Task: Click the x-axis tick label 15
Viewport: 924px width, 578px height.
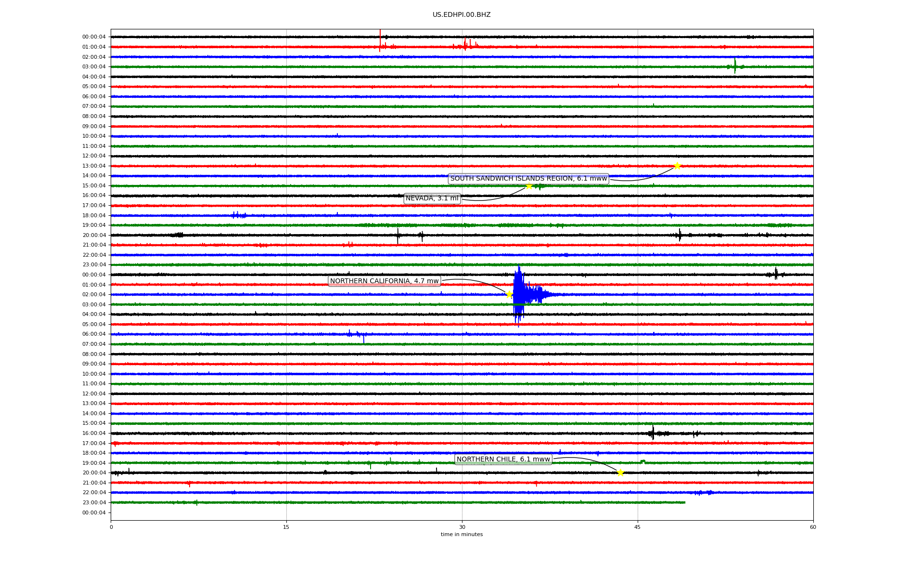Action: tap(286, 527)
